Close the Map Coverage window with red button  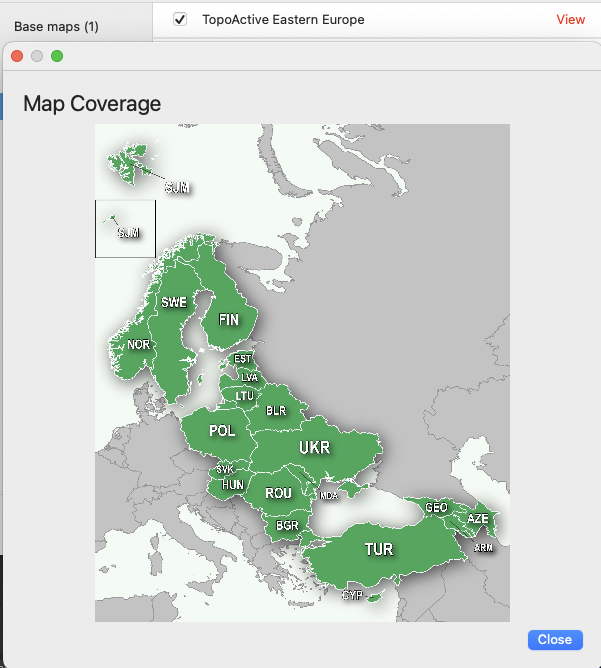17,56
